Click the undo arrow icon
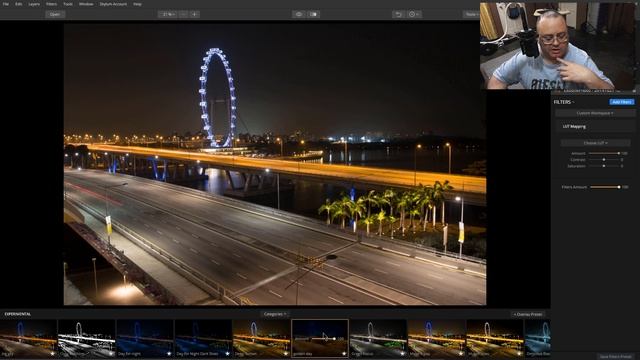The height and width of the screenshot is (360, 640). [399, 14]
